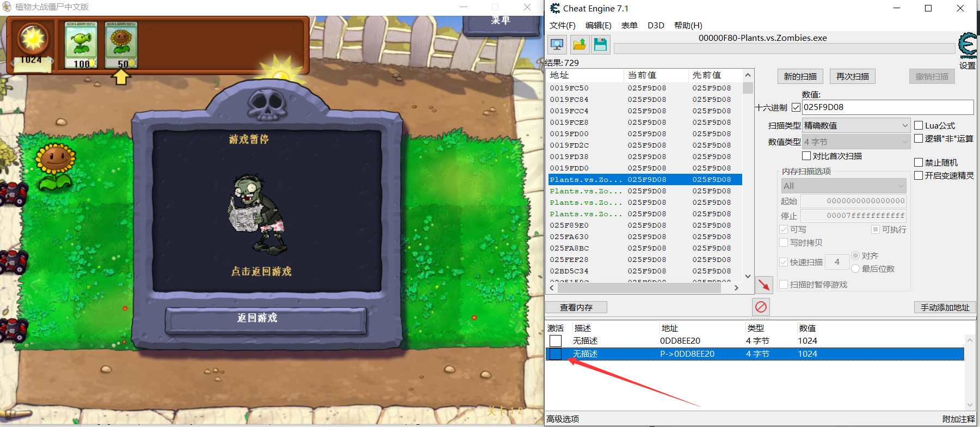Select the 最后位数 radio button
Screen dimensions: 980x427
point(855,269)
